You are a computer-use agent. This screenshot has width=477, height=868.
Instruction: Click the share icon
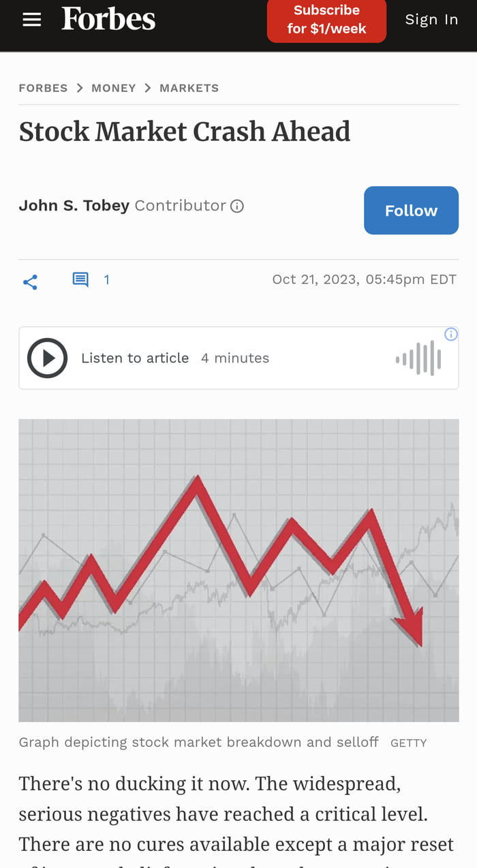(x=30, y=282)
